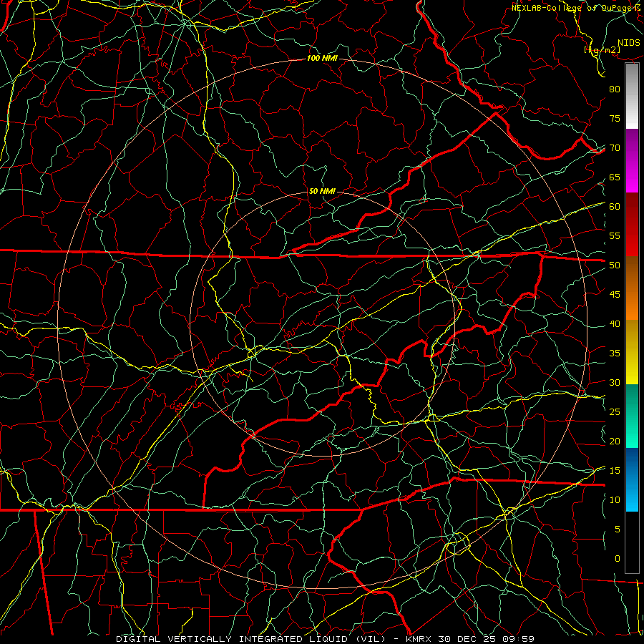Click the 25 value on the VIL scale
This screenshot has width=644, height=644.
615,412
